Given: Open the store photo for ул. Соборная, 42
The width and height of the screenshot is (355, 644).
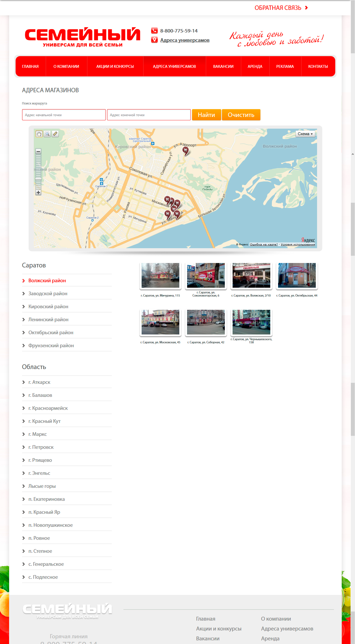Looking at the screenshot, I should [x=206, y=322].
